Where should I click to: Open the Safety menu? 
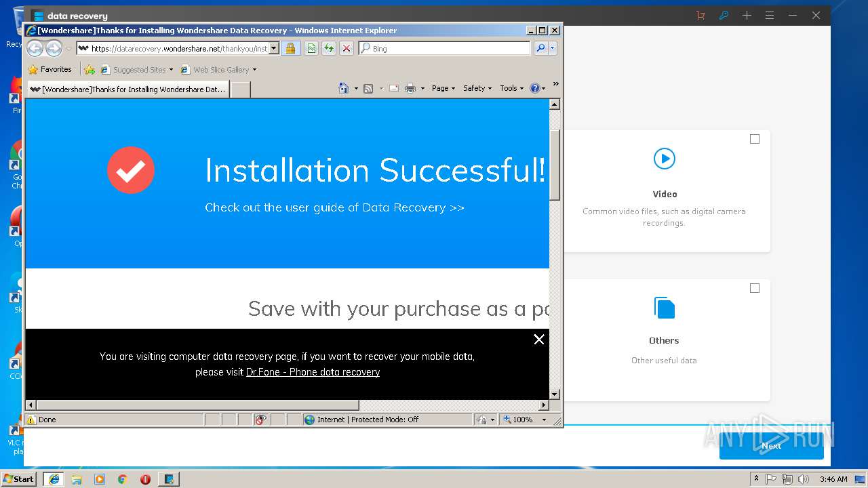click(477, 88)
